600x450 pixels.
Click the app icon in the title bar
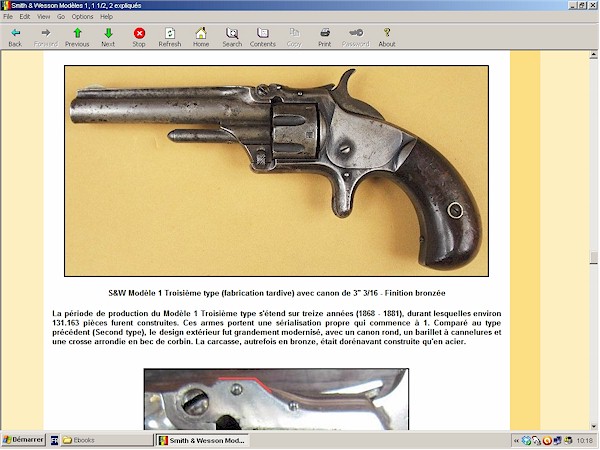5,5
